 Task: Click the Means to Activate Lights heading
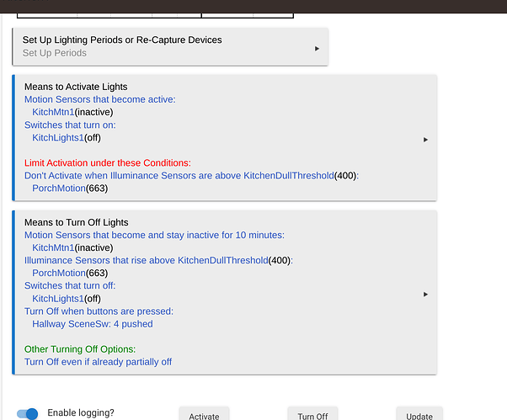tap(76, 87)
